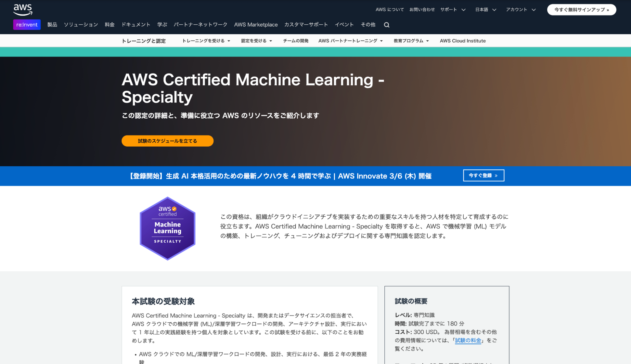Select 料金 in the main navigation
The width and height of the screenshot is (631, 364).
(110, 25)
